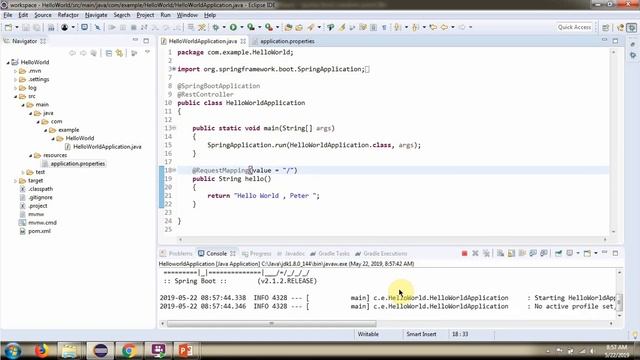Open the Refactor menu
Image resolution: width=640 pixels, height=360 pixels.
click(68, 15)
